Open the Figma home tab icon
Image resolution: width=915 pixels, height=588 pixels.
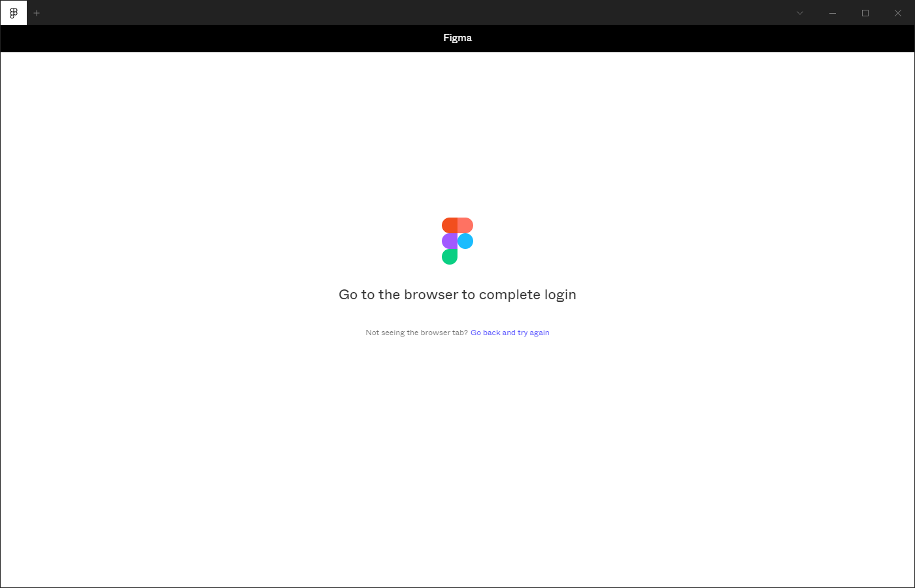point(14,13)
